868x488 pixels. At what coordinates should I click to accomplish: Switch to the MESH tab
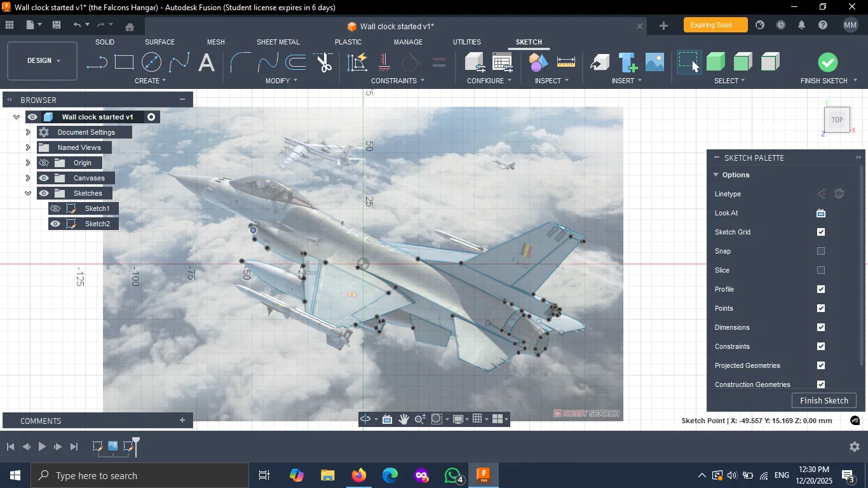pyautogui.click(x=216, y=42)
